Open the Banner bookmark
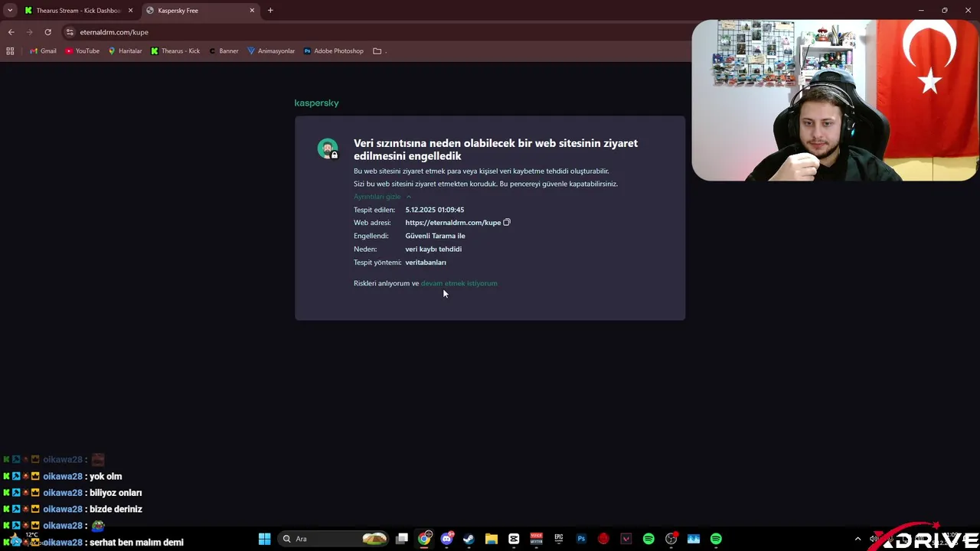Viewport: 980px width, 551px height. [224, 51]
